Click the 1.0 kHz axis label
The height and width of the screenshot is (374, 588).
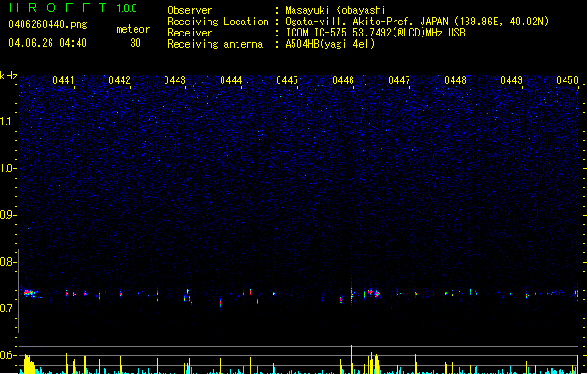[8, 168]
